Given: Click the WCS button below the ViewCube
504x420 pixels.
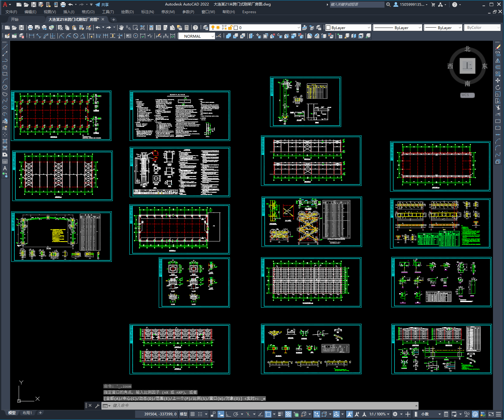Looking at the screenshot, I should pyautogui.click(x=467, y=95).
